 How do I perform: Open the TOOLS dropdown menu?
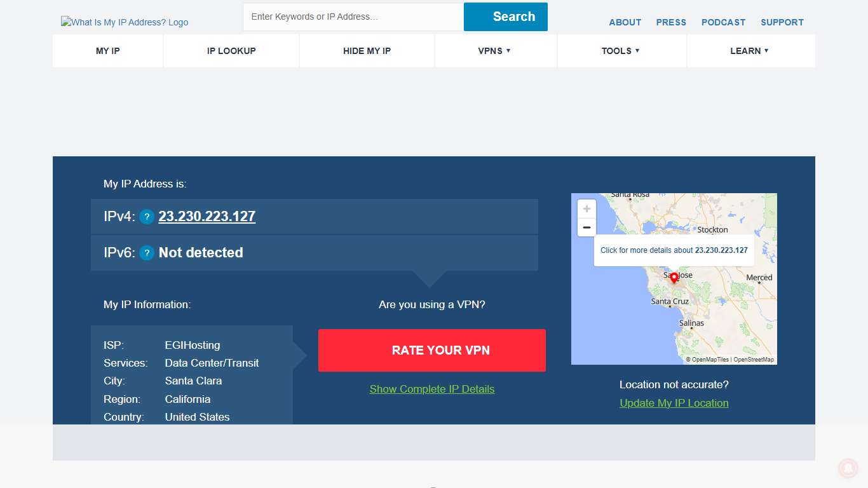point(620,51)
